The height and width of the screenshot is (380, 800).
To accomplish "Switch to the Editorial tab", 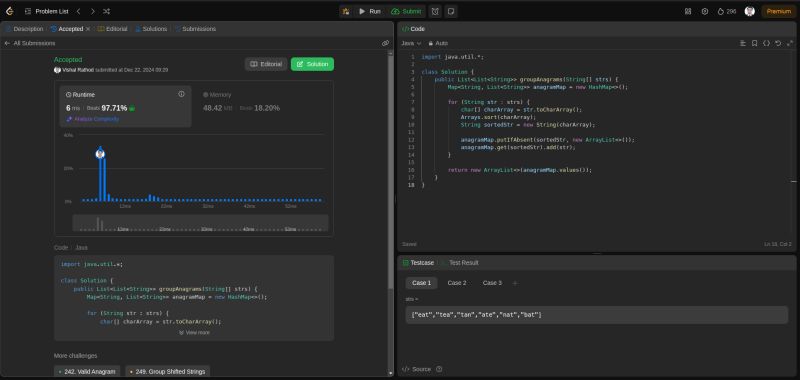I will pos(113,29).
